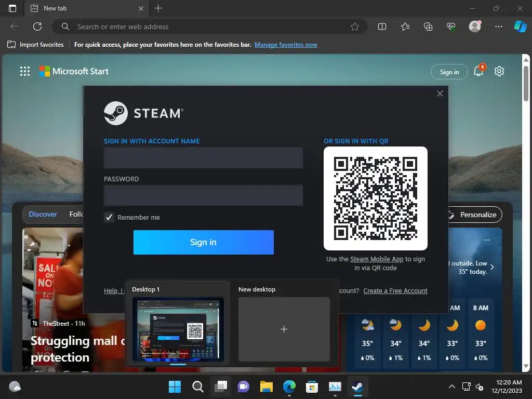Screen dimensions: 532x399
Task: Open Chat (Teams) taskbar icon
Action: 244,387
